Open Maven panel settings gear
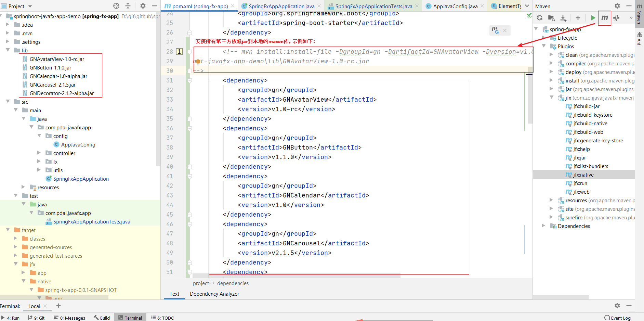 617,6
